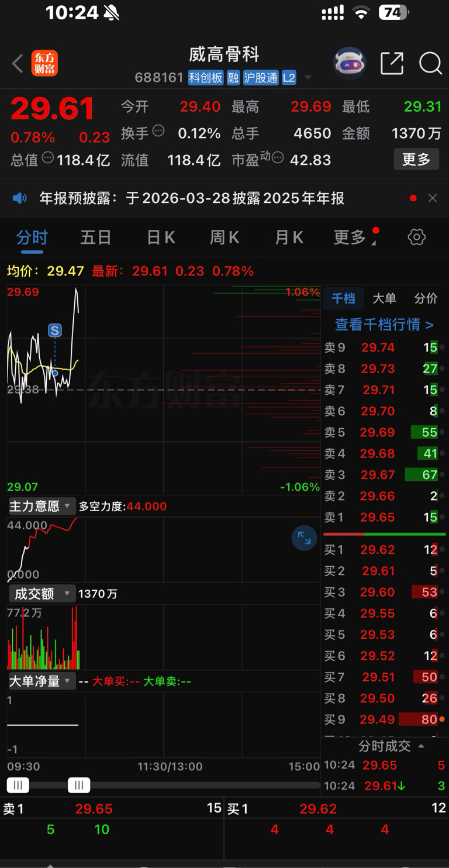The width and height of the screenshot is (449, 868).
Task: Switch to 分价 tab
Action: point(426,298)
